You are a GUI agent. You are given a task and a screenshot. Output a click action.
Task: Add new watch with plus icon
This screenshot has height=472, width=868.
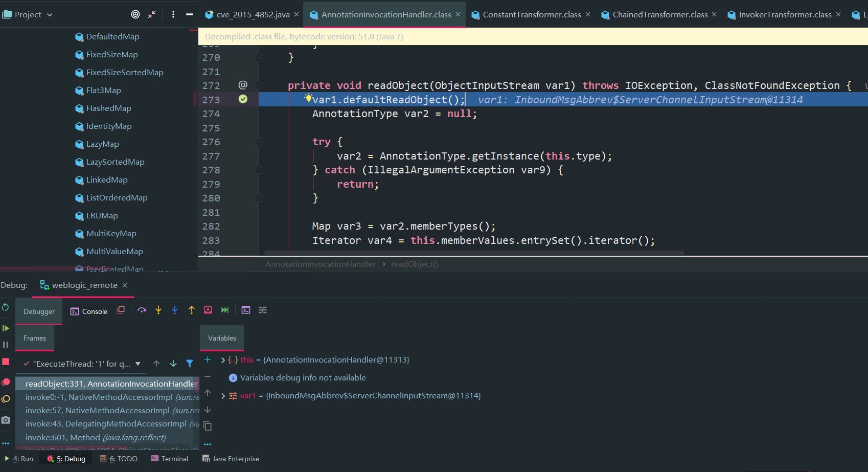[x=208, y=359]
